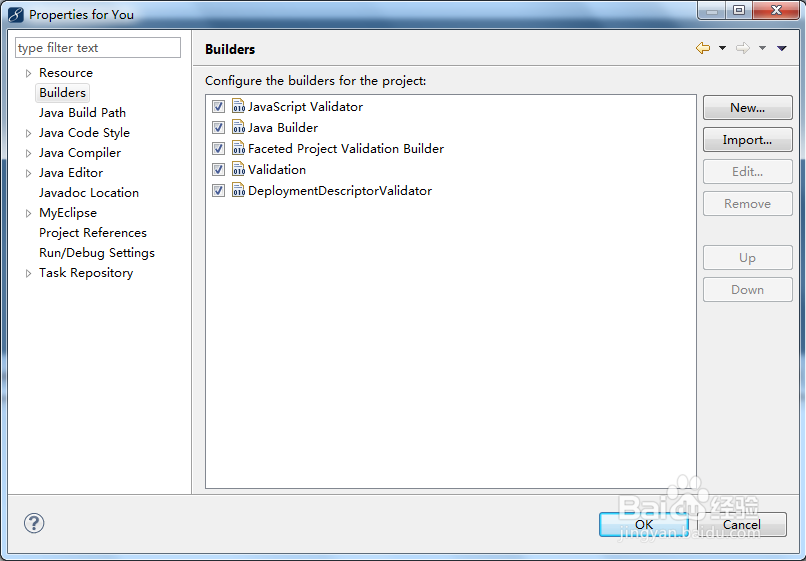The width and height of the screenshot is (806, 561).
Task: Open the back history dropdown arrow
Action: click(x=722, y=48)
